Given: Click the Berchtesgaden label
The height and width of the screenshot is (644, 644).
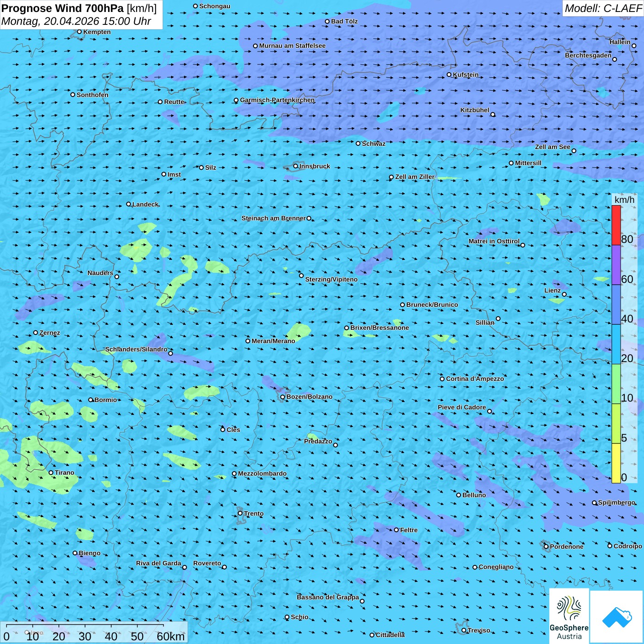Looking at the screenshot, I should pos(588,55).
